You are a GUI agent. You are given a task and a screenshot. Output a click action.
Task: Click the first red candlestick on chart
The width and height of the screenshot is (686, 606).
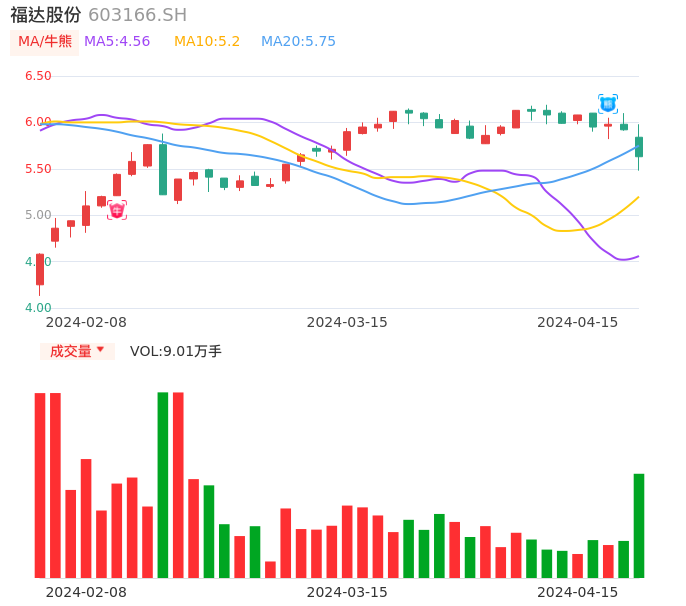click(40, 270)
